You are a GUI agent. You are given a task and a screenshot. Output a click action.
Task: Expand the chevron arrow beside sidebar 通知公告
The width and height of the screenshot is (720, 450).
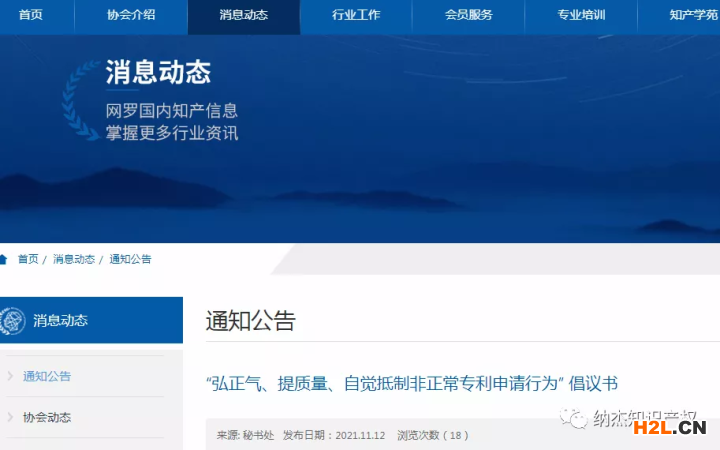(10, 377)
